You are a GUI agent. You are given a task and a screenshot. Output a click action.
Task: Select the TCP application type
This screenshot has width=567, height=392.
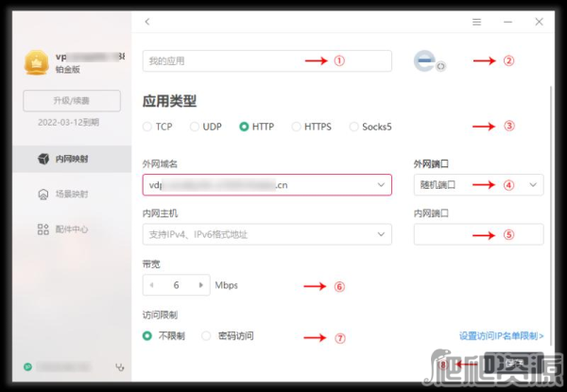click(146, 126)
